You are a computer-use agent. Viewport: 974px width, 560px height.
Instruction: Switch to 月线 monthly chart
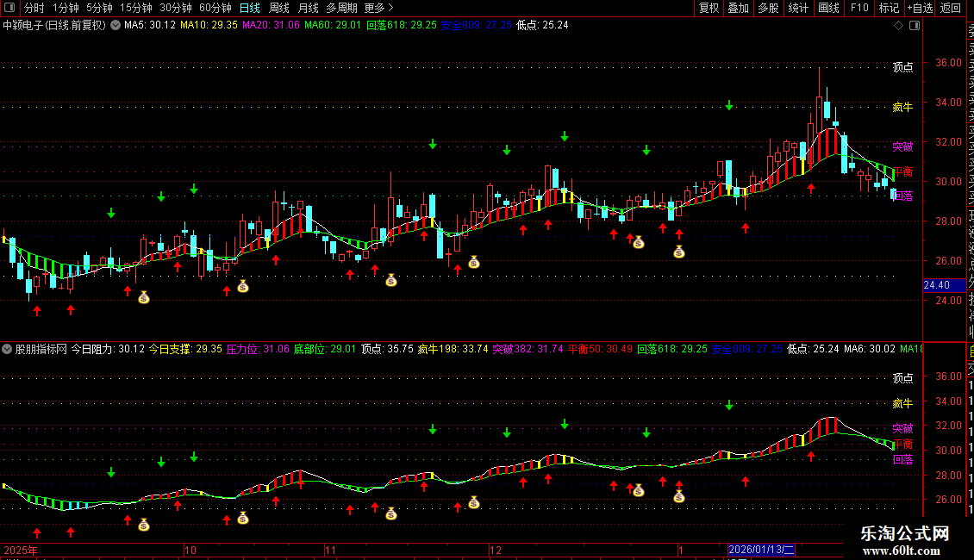(x=308, y=8)
